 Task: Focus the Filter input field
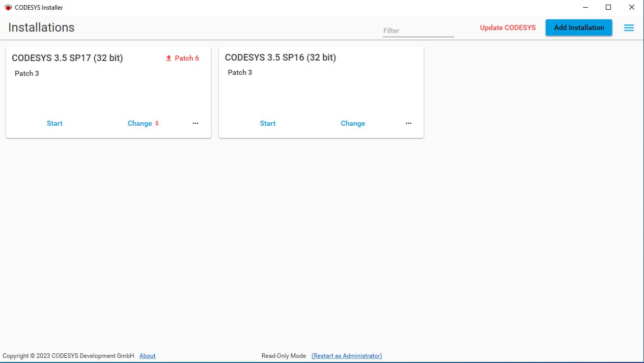tap(418, 31)
